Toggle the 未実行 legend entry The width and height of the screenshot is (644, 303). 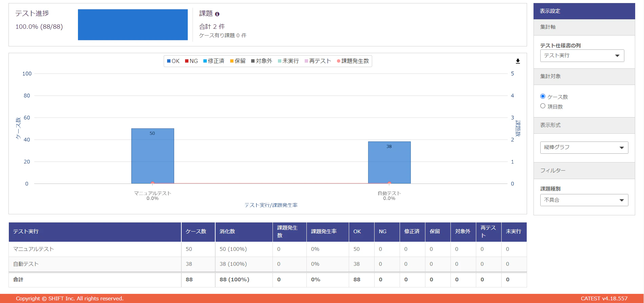coord(288,61)
